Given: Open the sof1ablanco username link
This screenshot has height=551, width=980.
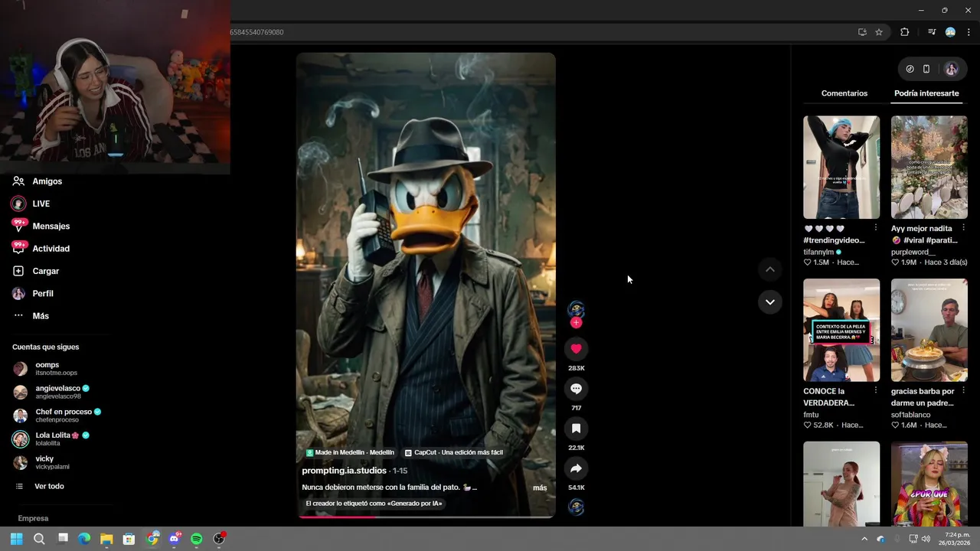Looking at the screenshot, I should (x=910, y=415).
